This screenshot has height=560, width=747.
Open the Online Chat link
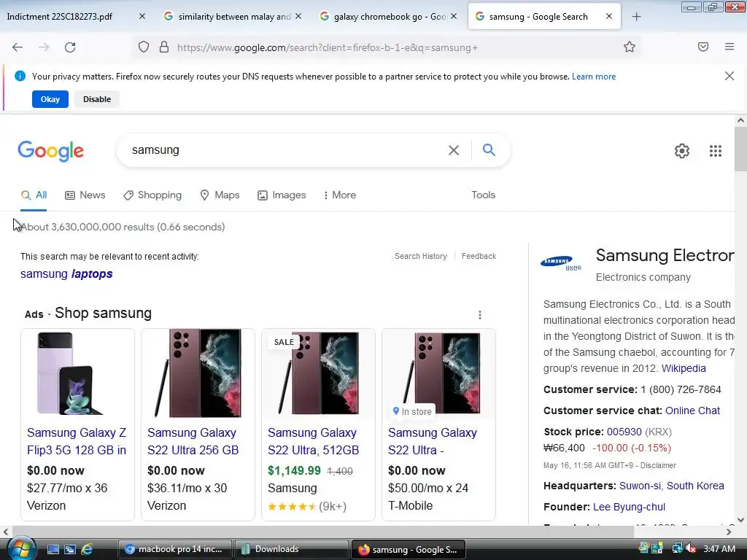(x=693, y=411)
